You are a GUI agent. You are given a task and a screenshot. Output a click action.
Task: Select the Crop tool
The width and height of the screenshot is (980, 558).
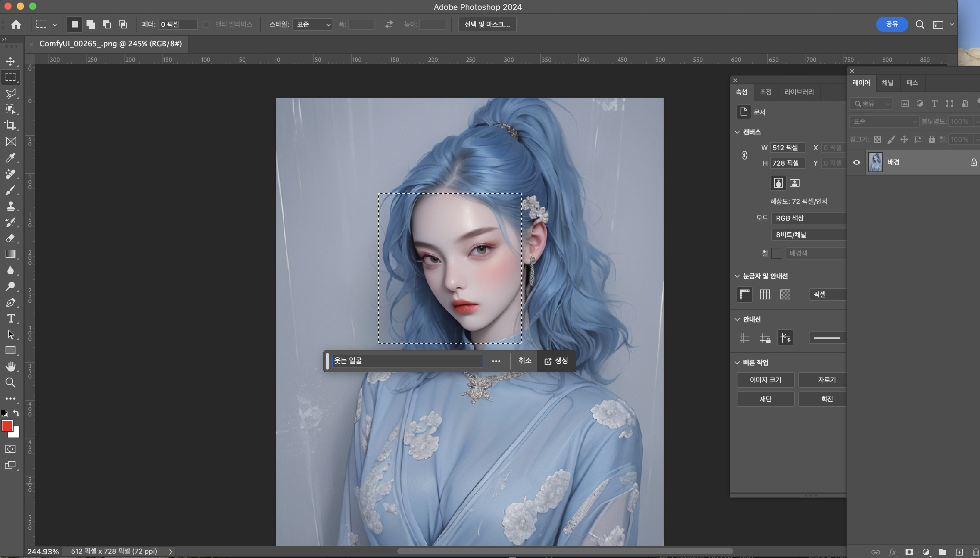[x=10, y=125]
